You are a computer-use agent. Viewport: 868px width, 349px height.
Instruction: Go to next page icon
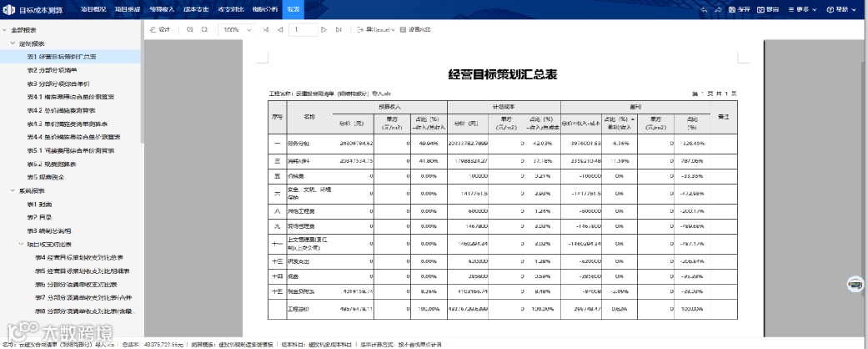point(324,30)
